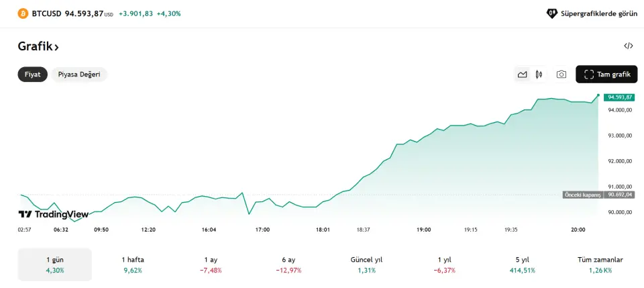Choose the 5 yıl range
The width and height of the screenshot is (644, 288).
click(x=522, y=265)
